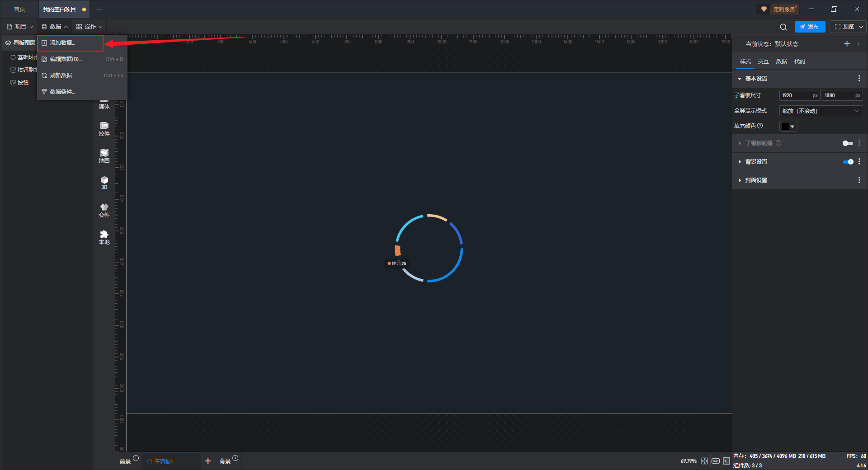Select the 基础环形 layer in layer list
The image size is (868, 470).
pos(24,57)
